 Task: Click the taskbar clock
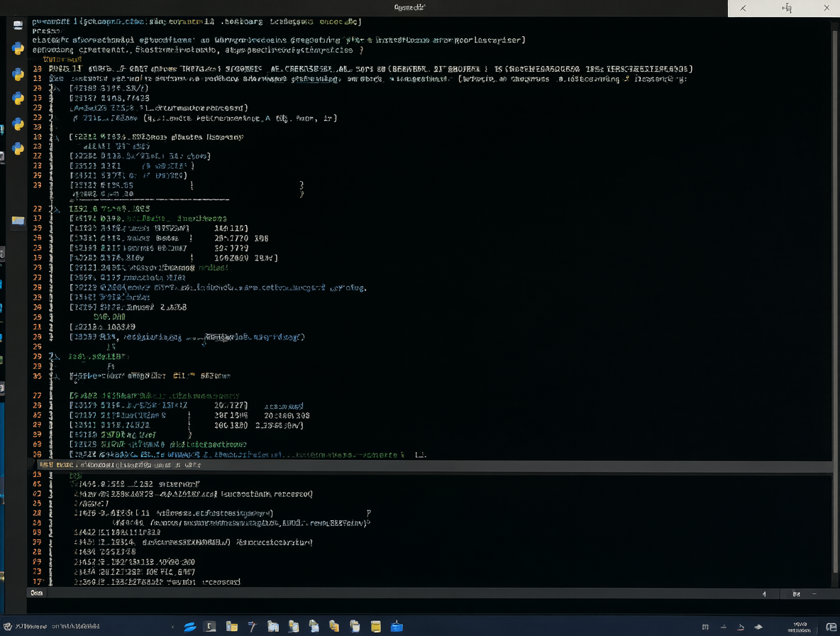point(800,627)
